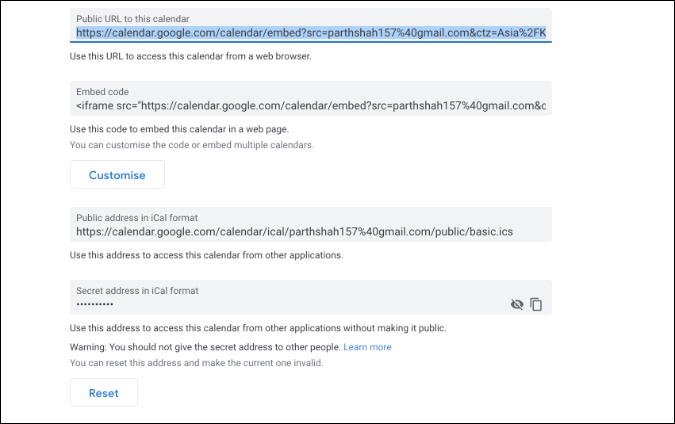This screenshot has height=424, width=675.
Task: Click text 'You can customise the code or embed multiple calendars.'
Action: tap(192, 145)
